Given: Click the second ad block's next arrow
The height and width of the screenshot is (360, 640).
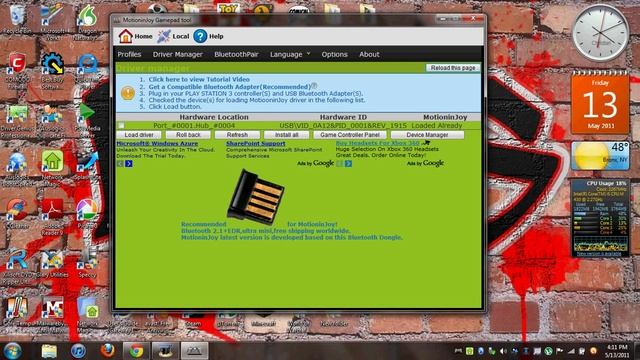Looking at the screenshot, I should (348, 164).
